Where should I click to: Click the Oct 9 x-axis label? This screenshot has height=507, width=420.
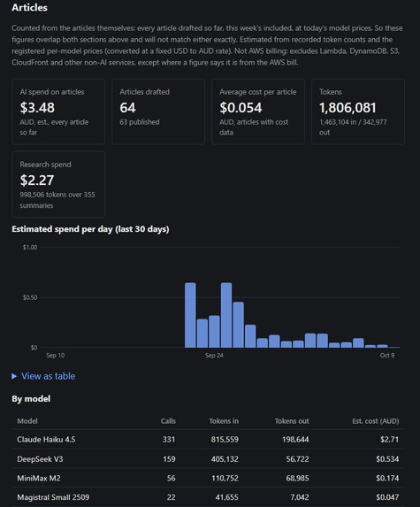coord(387,356)
